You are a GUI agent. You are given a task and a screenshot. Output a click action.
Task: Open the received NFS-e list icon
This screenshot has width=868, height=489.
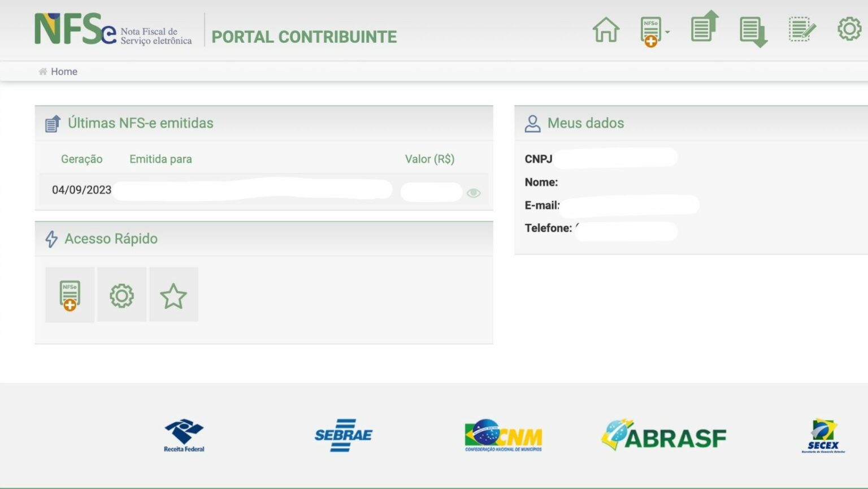(x=753, y=32)
